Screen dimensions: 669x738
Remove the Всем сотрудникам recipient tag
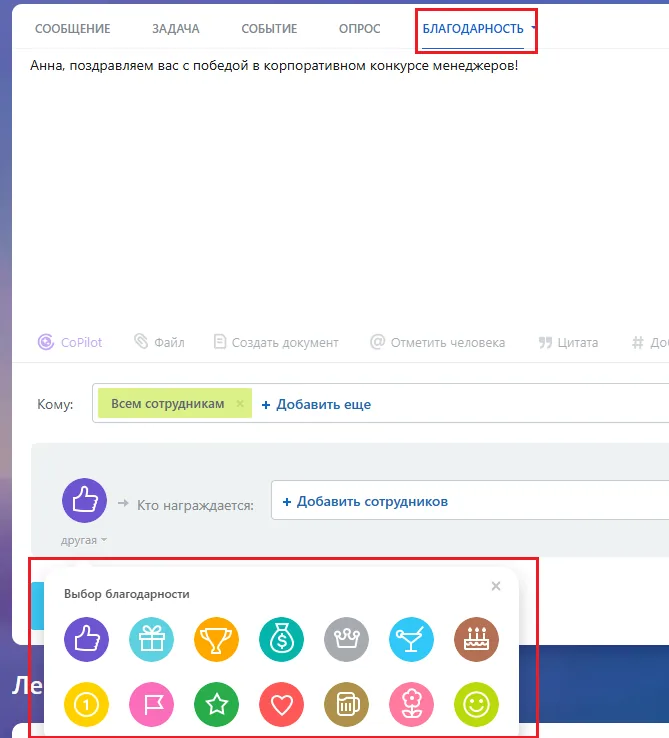point(240,403)
